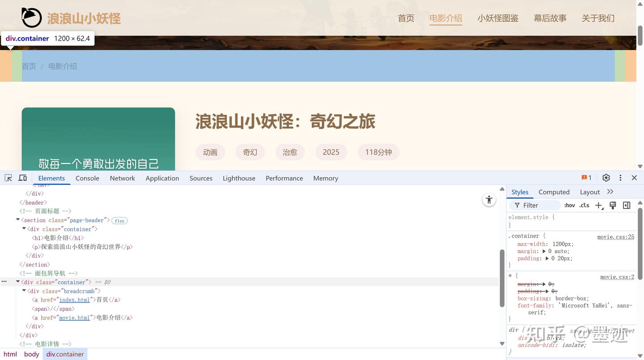Click the site logo icon in the header
The height and width of the screenshot is (360, 644).
[x=31, y=18]
